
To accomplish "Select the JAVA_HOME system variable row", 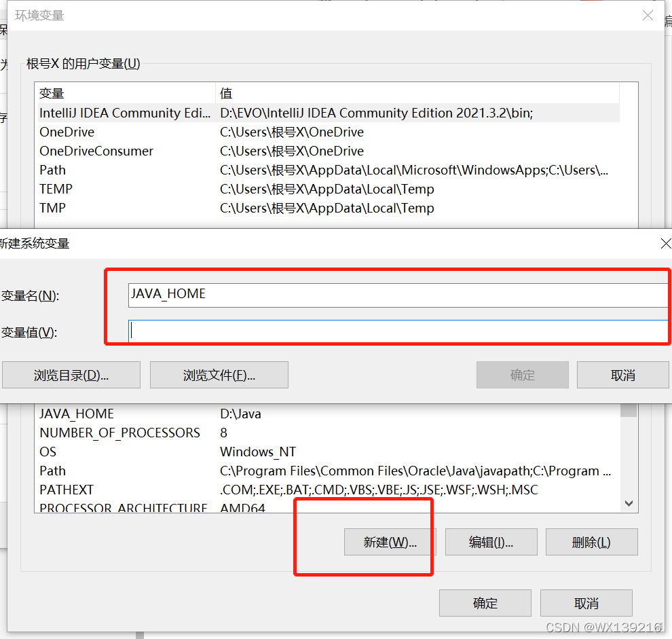I will (x=329, y=414).
